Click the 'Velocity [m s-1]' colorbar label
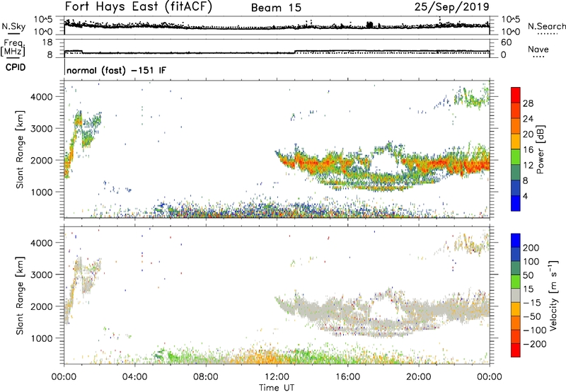This screenshot has width=566, height=392. [553, 295]
